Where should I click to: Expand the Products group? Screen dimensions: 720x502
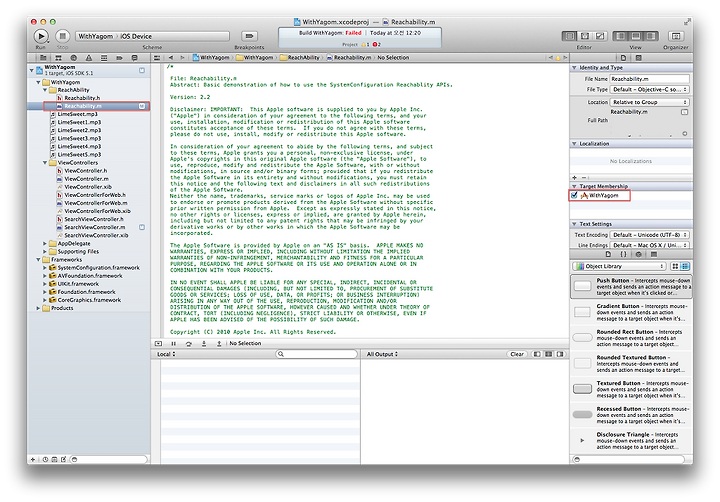pyautogui.click(x=38, y=308)
